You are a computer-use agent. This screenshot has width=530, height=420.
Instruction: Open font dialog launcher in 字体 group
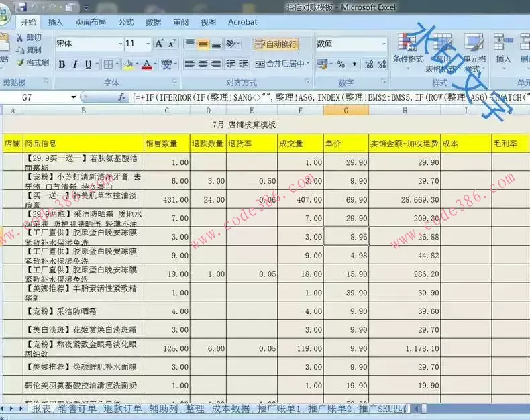(174, 81)
